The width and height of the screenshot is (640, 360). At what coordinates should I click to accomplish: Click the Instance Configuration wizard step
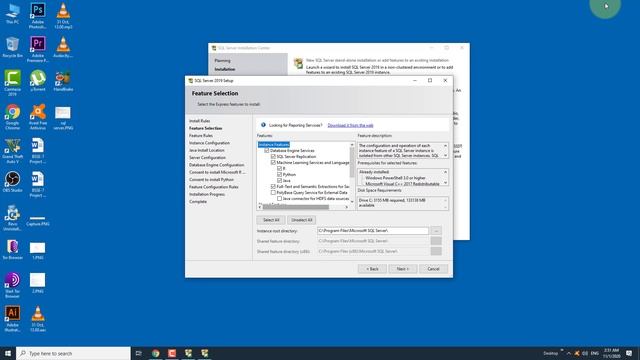[x=209, y=143]
